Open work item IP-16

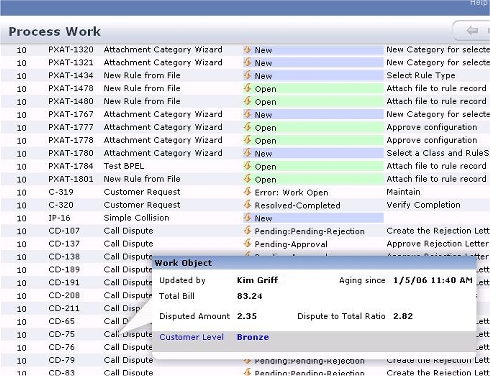[x=59, y=218]
